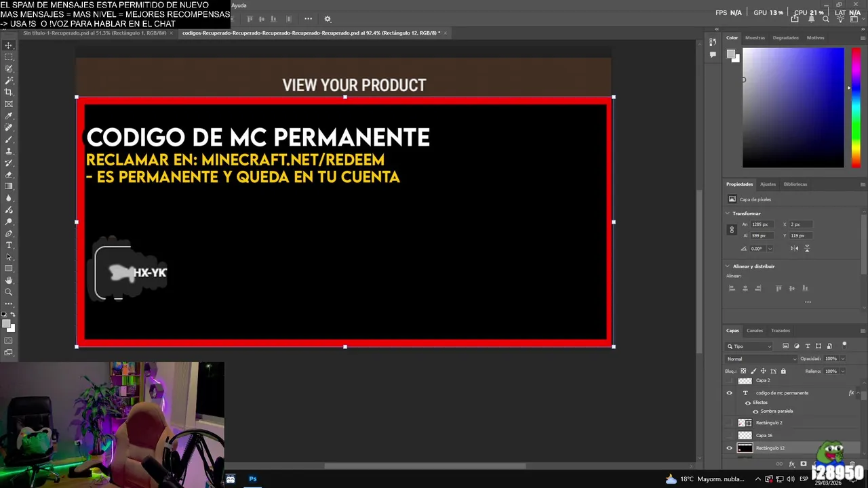
Task: Collapse the Alinear y distribuir section
Action: (x=728, y=266)
